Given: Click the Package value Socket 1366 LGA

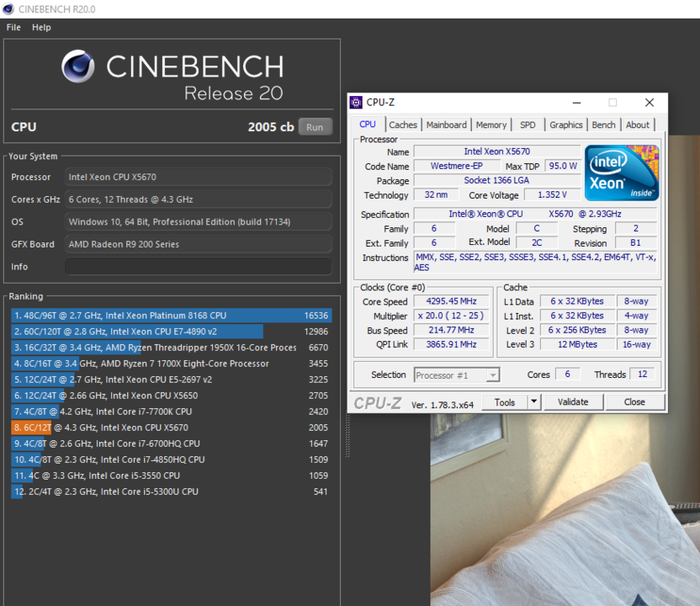Looking at the screenshot, I should 497,180.
